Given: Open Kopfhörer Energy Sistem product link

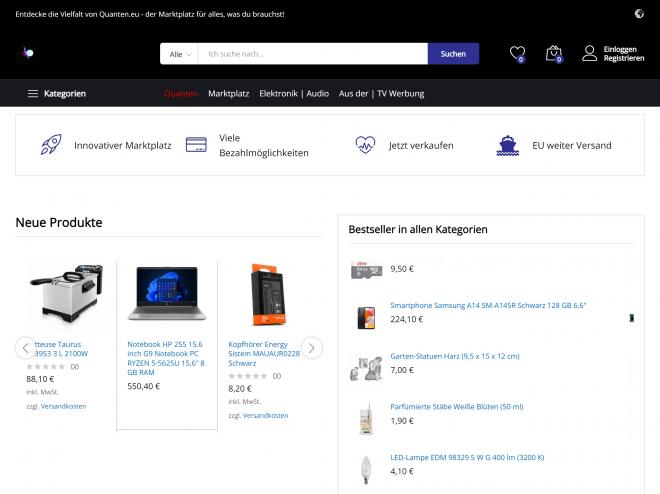Looking at the screenshot, I should tap(264, 353).
